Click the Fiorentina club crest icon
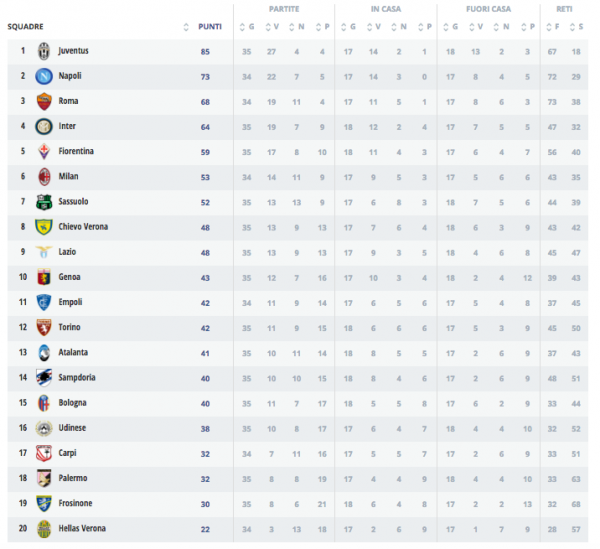 [x=44, y=151]
